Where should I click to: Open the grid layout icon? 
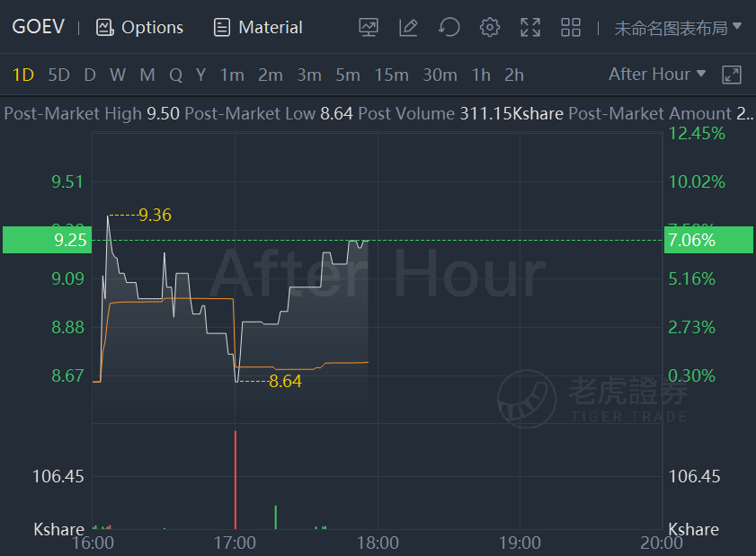[x=571, y=28]
